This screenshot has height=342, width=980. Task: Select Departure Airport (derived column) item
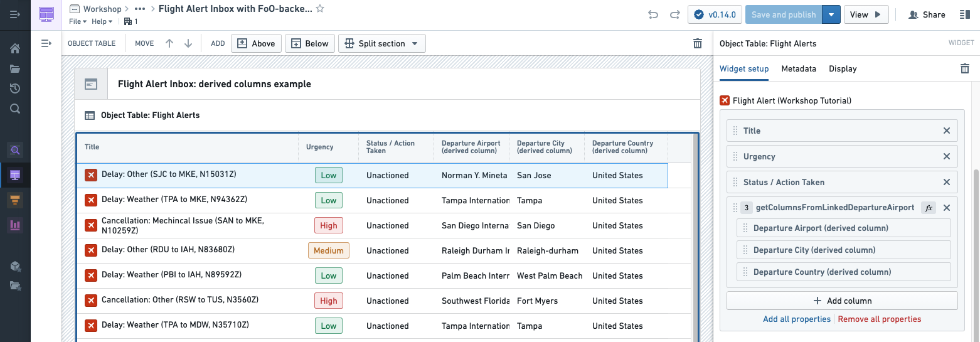(x=844, y=228)
